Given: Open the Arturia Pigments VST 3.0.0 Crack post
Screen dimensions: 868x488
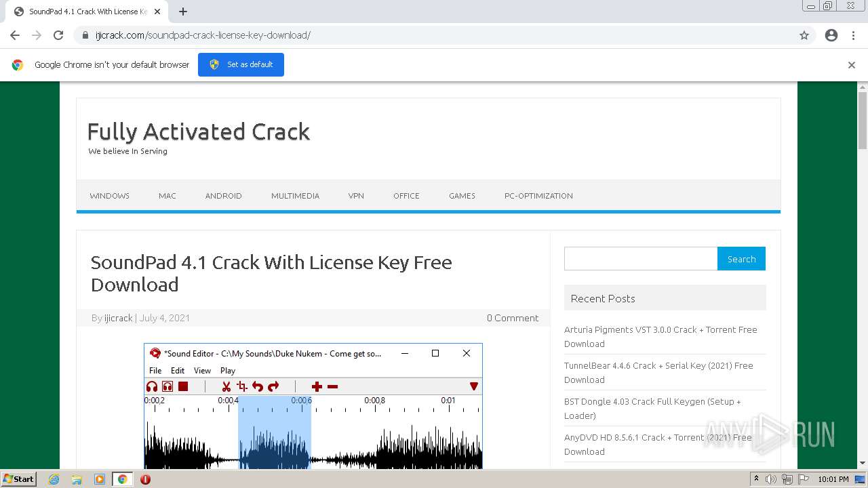Looking at the screenshot, I should [660, 337].
